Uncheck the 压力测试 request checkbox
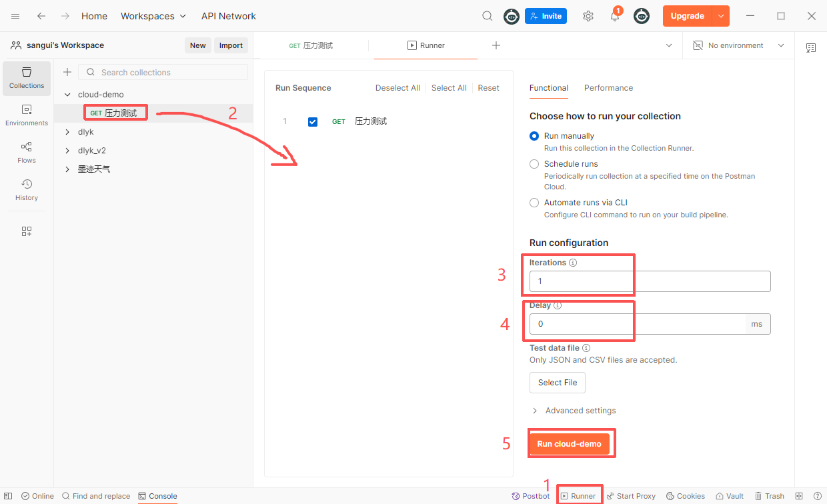The image size is (827, 504). pos(313,122)
